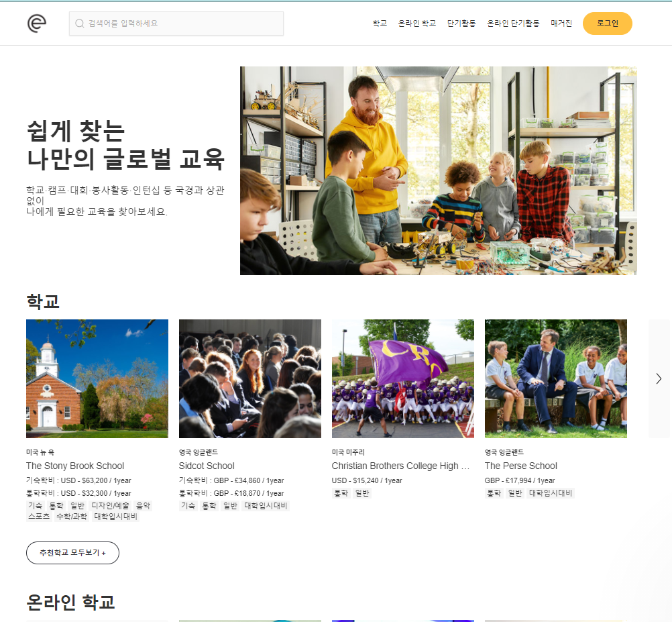
Task: Open the Sidcot School photo card
Action: (x=250, y=378)
